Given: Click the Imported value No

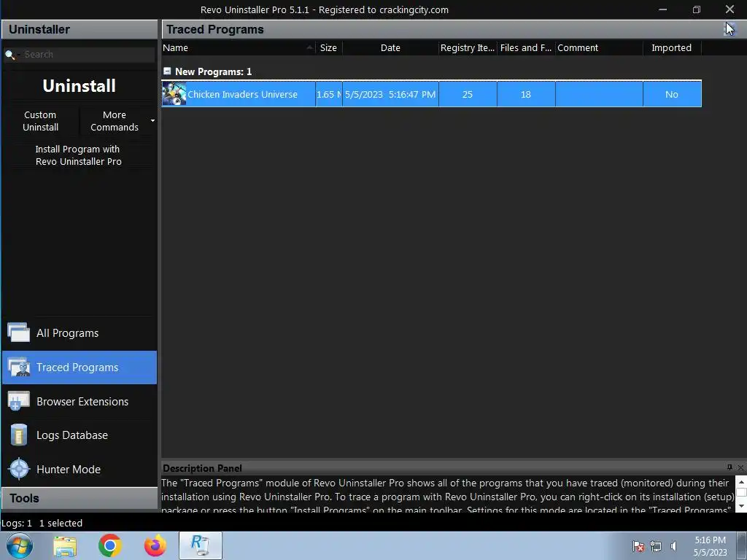Looking at the screenshot, I should pyautogui.click(x=672, y=94).
